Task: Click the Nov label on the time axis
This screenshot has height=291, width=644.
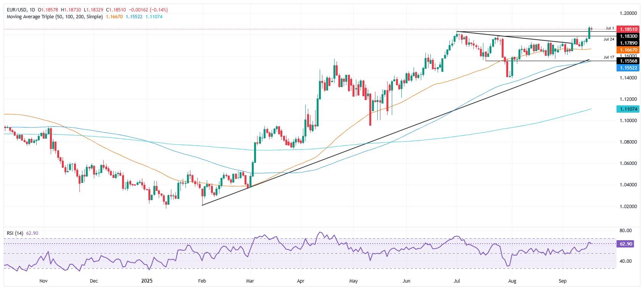Action: 43,281
